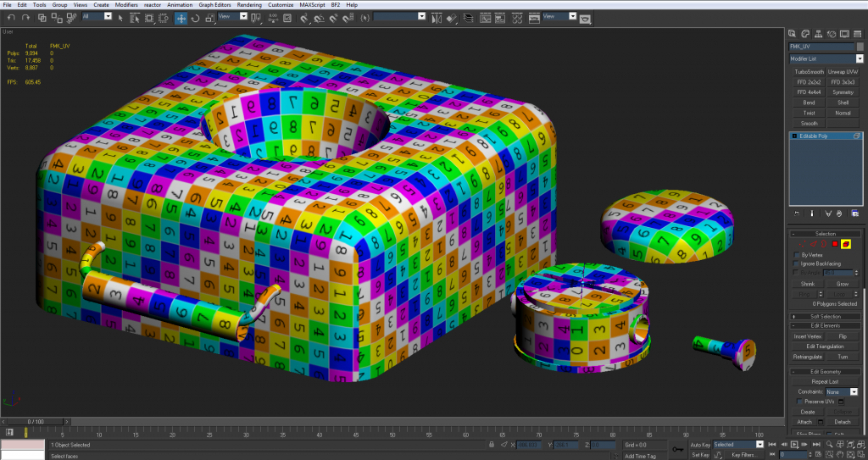Click the Select Object arrow tool
The height and width of the screenshot is (460, 868).
(x=122, y=17)
